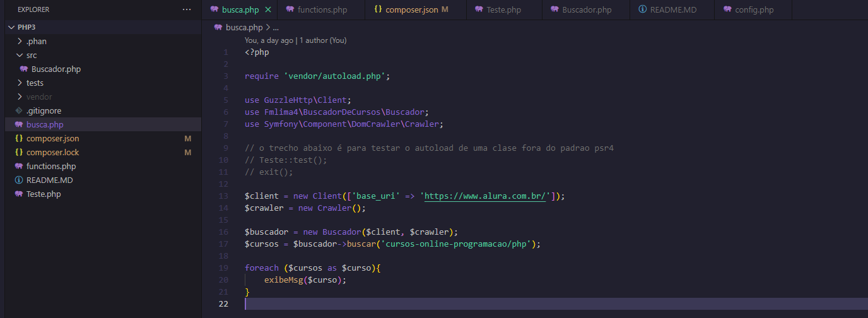
Task: Click the info icon beside README.MD in tree
Action: [x=19, y=180]
